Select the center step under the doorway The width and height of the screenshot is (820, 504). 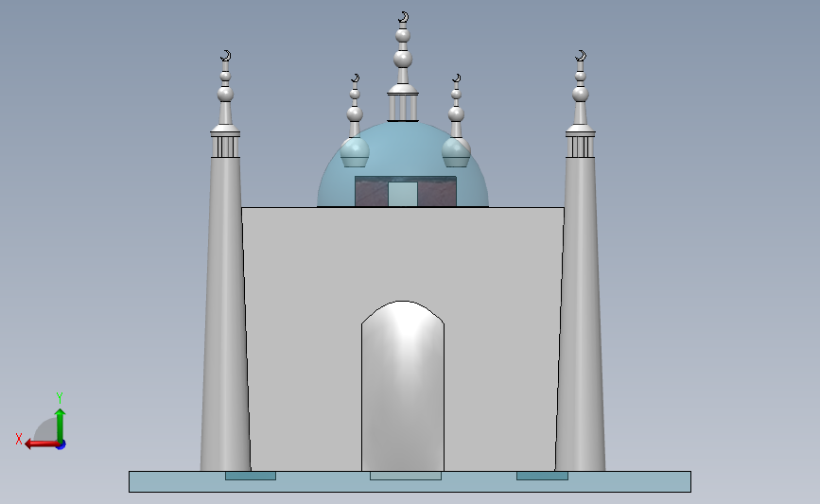(x=406, y=476)
